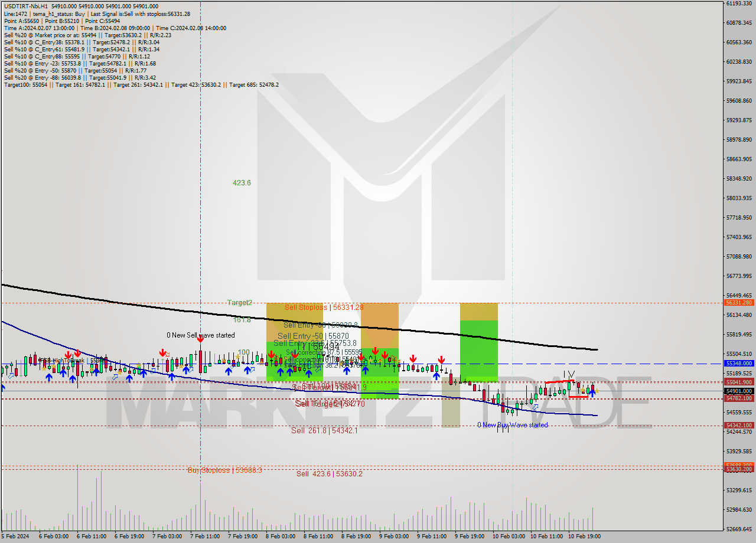The image size is (756, 543).
Task: Click the green 'Target2' label
Action: pyautogui.click(x=240, y=303)
